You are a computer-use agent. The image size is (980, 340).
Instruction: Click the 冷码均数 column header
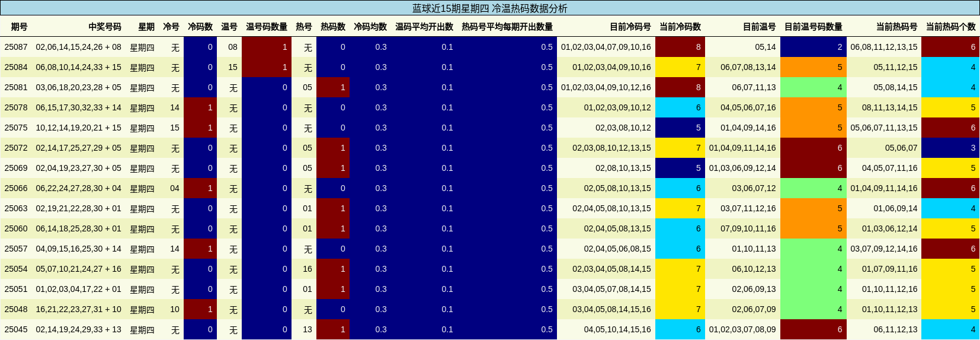[x=370, y=27]
